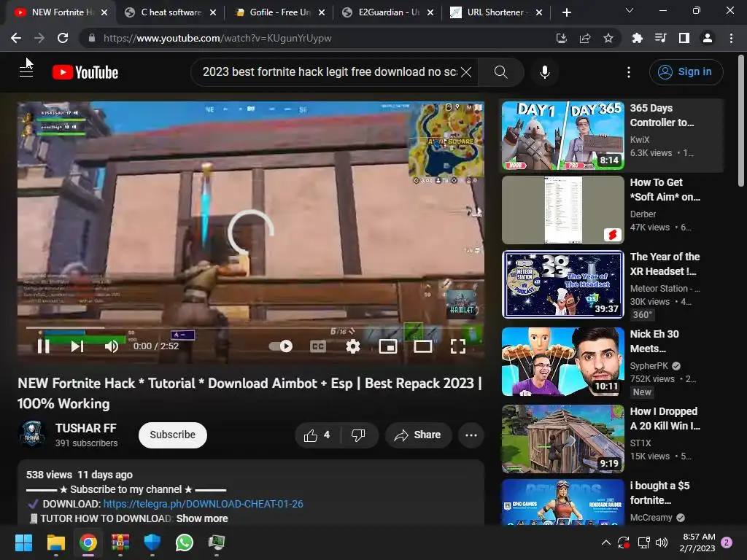Go to the YouTube logo home link
This screenshot has height=560, width=747.
85,72
